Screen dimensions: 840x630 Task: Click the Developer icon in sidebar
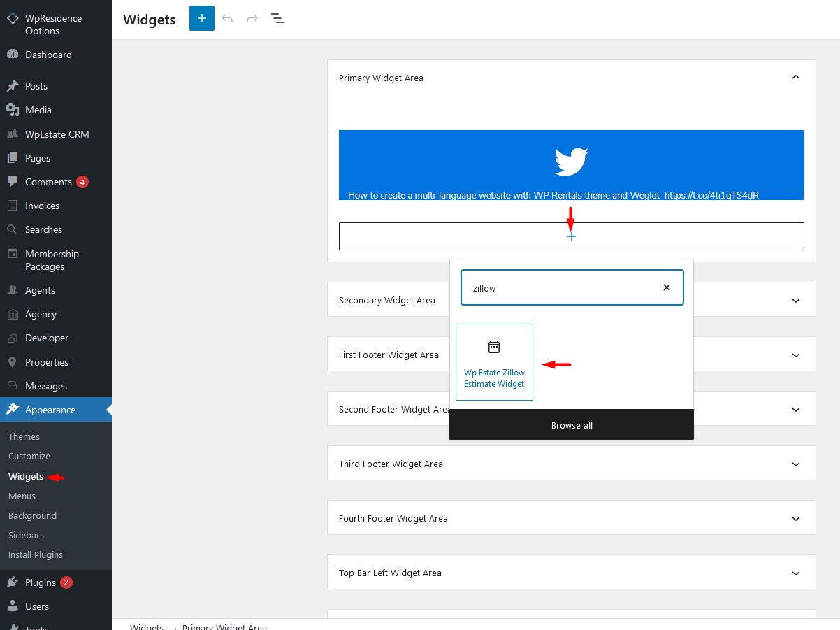click(x=13, y=338)
